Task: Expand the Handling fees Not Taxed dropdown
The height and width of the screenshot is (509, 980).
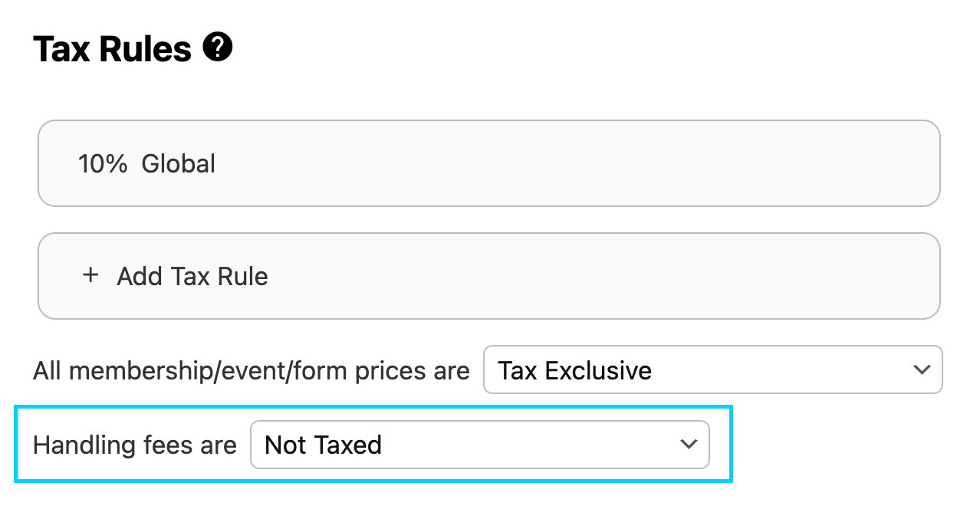Action: click(479, 445)
